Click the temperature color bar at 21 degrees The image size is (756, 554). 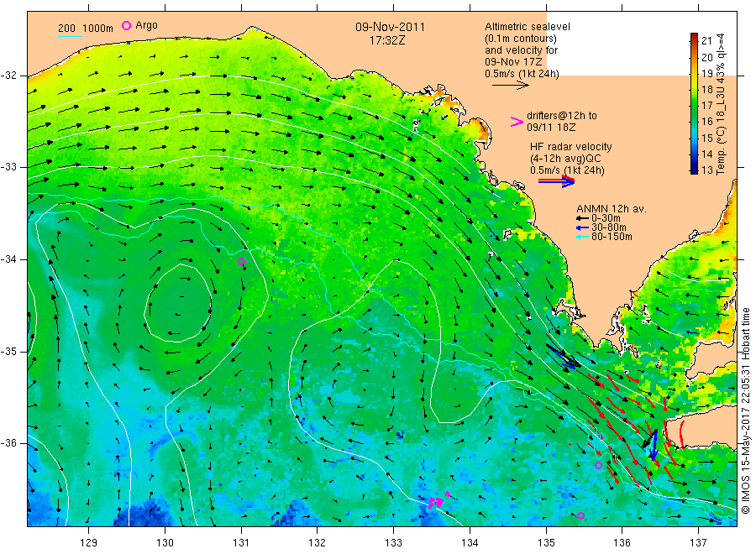pyautogui.click(x=694, y=39)
